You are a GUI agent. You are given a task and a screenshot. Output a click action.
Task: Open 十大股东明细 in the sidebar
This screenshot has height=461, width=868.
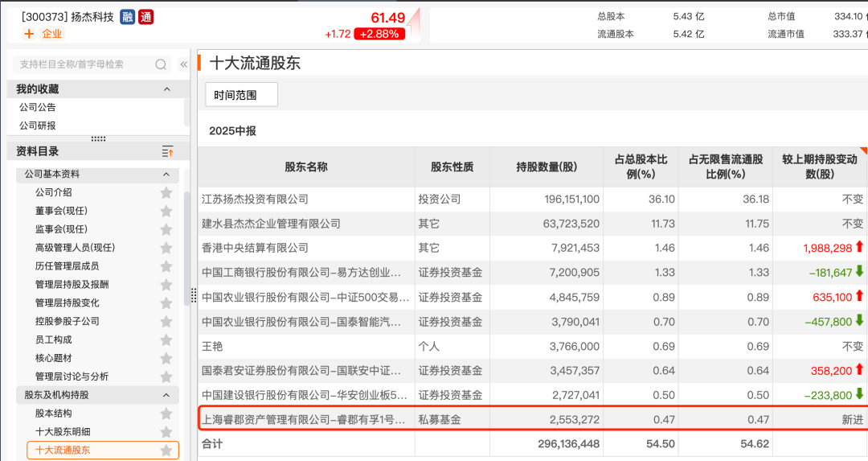[x=63, y=432]
